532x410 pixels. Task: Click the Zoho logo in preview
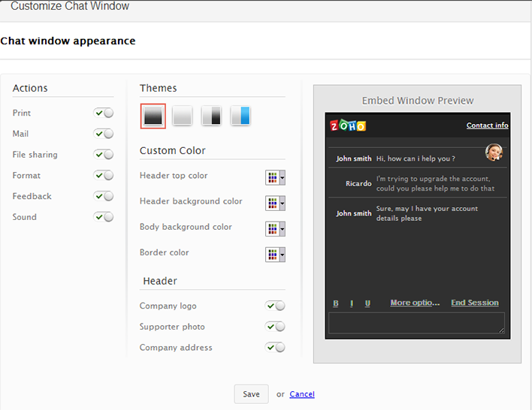tap(348, 125)
